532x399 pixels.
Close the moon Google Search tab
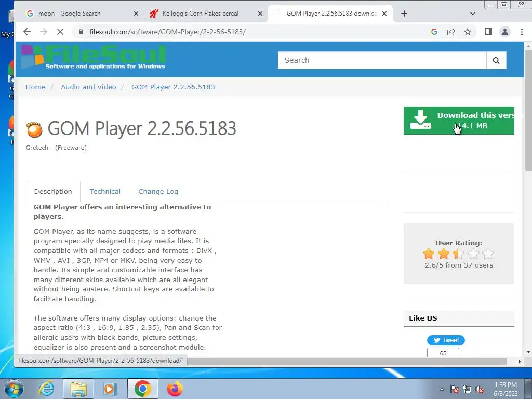[136, 14]
